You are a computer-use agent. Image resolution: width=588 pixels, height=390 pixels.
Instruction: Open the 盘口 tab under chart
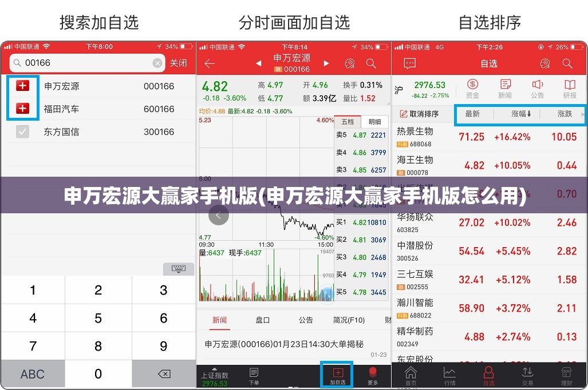point(262,320)
